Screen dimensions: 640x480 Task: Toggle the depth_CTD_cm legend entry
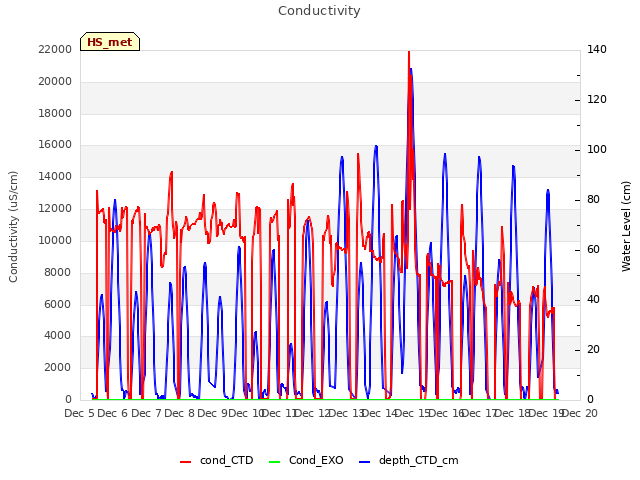tap(409, 460)
